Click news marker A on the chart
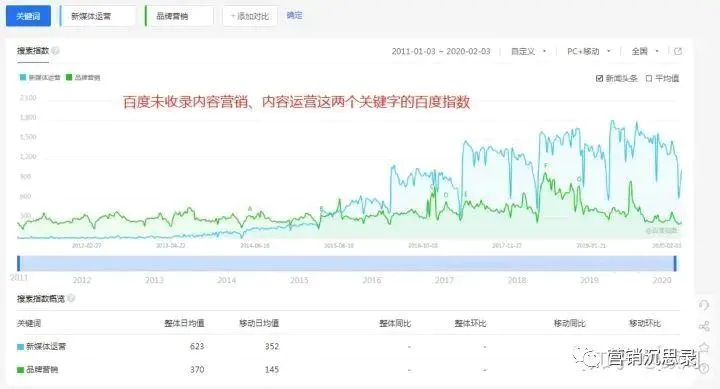The height and width of the screenshot is (389, 720). pos(250,209)
